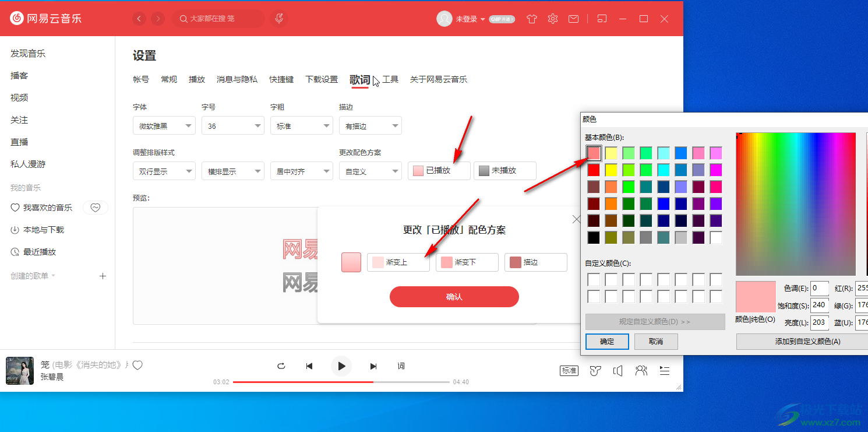Click the 色调 hue input field
Screen dimensions: 868x432
point(820,288)
